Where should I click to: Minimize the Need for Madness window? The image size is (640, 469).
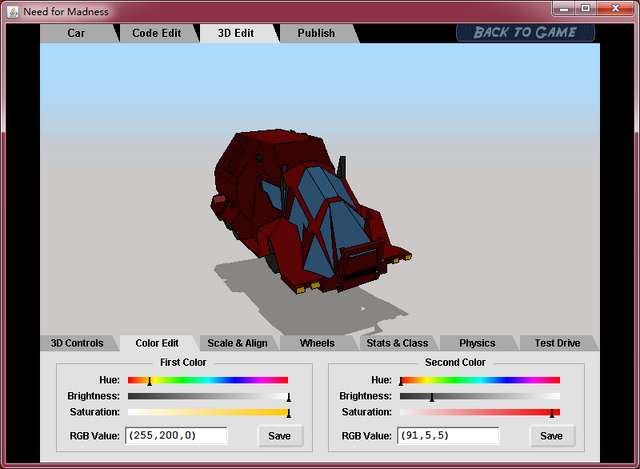pos(564,8)
